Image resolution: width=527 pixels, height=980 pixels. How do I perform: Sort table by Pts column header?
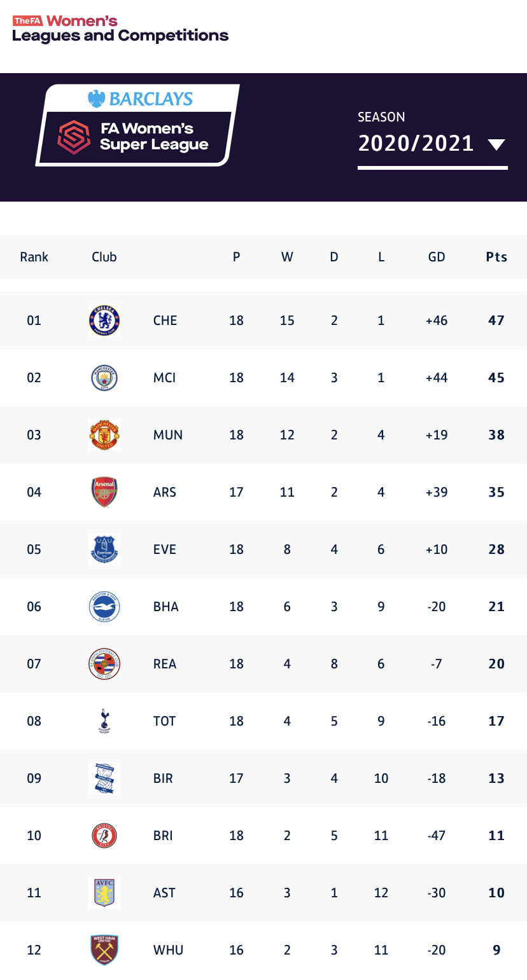[x=496, y=257]
